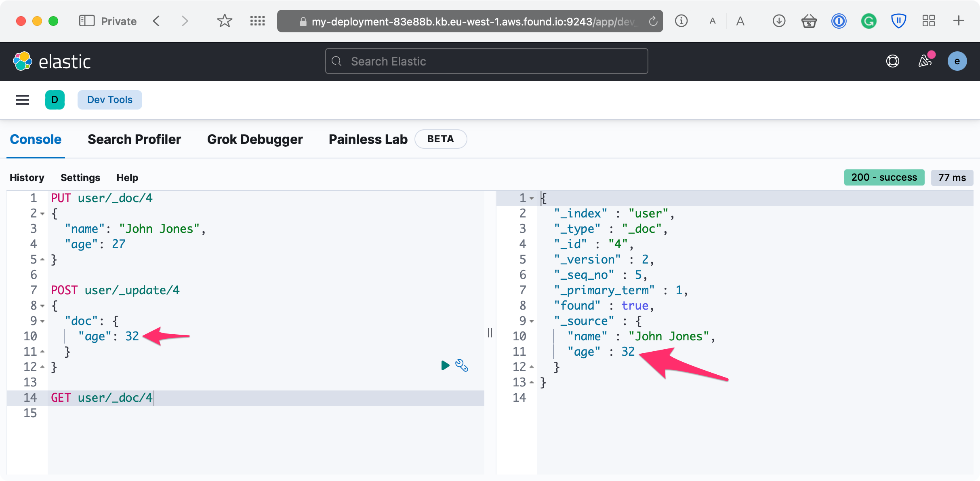Open the hamburger navigation menu
The image size is (980, 481).
click(23, 100)
